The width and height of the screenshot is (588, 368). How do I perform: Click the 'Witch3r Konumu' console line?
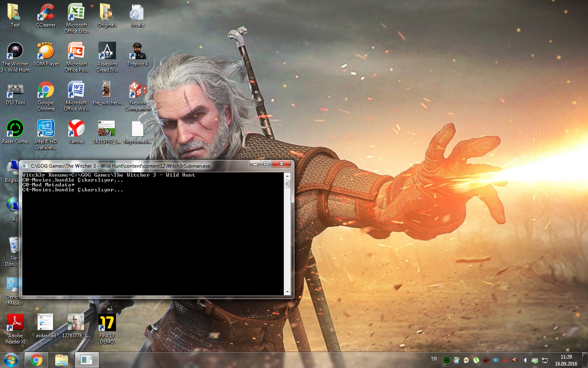tap(109, 175)
